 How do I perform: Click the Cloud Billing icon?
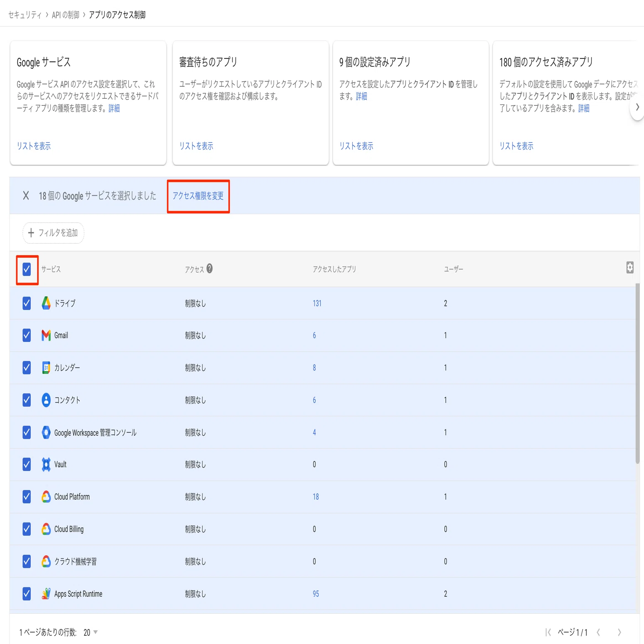point(46,529)
